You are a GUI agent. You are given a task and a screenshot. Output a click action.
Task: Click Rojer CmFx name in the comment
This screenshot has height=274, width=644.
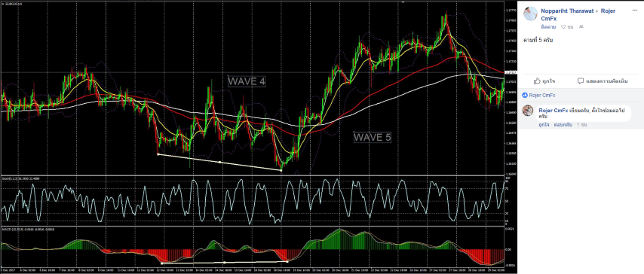[x=554, y=111]
